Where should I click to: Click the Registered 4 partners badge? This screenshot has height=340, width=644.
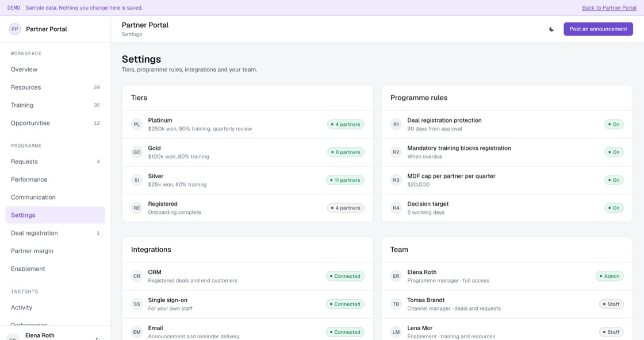point(346,208)
